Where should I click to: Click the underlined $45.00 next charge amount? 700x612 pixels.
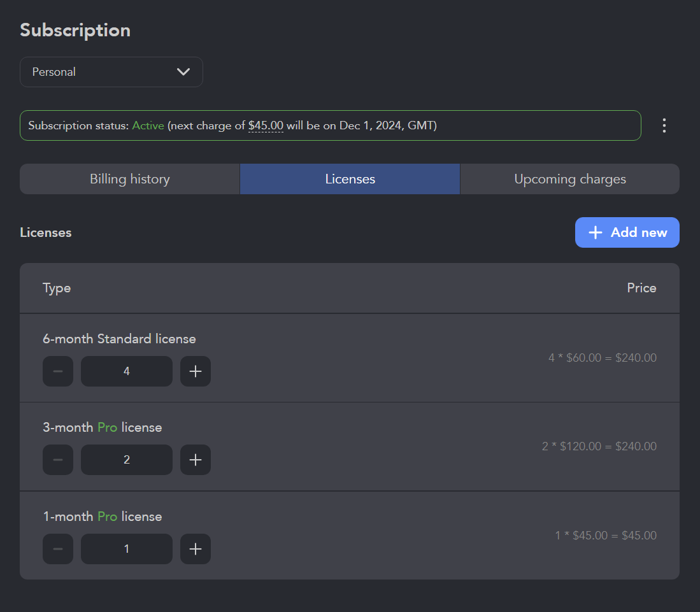pos(266,126)
